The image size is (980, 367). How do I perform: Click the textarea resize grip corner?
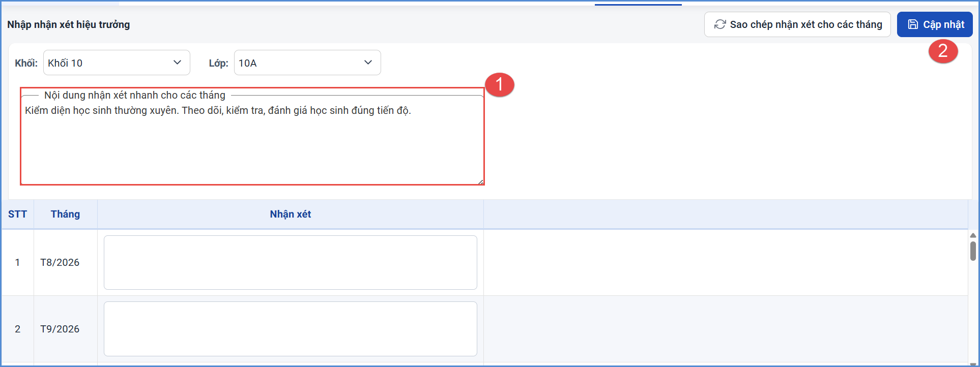pyautogui.click(x=480, y=181)
